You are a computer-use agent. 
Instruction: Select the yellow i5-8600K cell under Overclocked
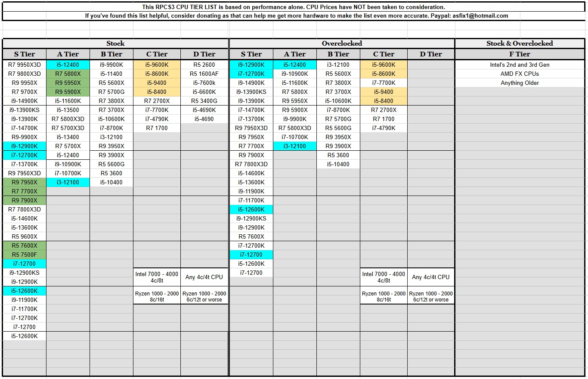[x=384, y=74]
